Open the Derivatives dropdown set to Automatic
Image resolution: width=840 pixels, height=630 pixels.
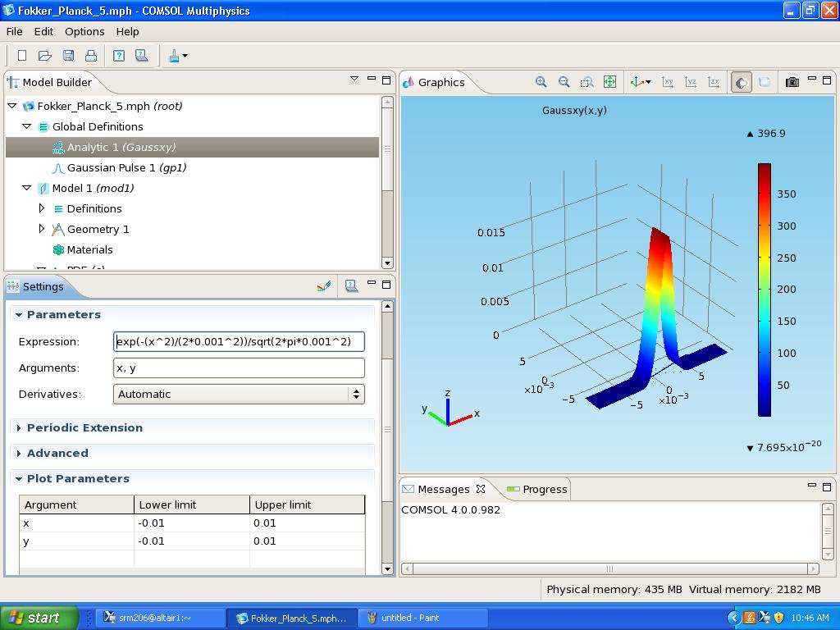click(238, 394)
